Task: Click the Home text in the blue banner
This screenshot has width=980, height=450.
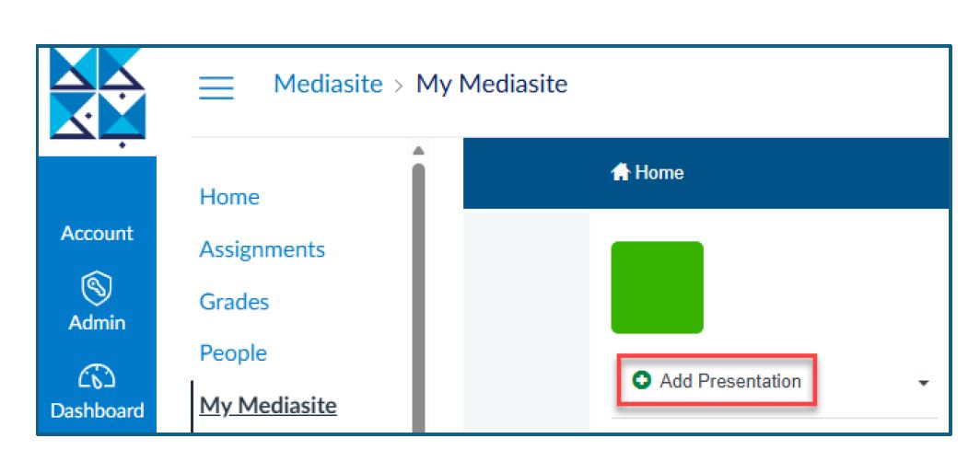Action: point(659,173)
